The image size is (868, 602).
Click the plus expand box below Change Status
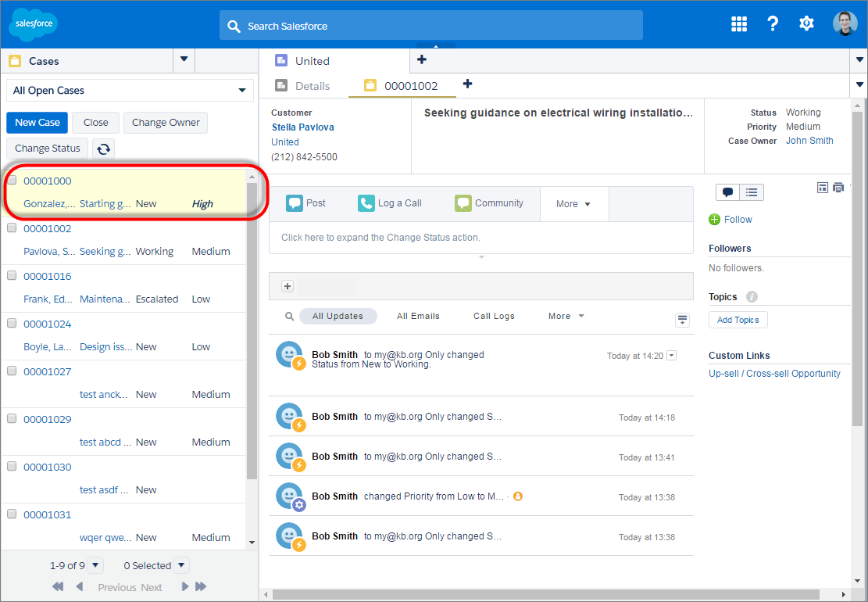point(288,286)
